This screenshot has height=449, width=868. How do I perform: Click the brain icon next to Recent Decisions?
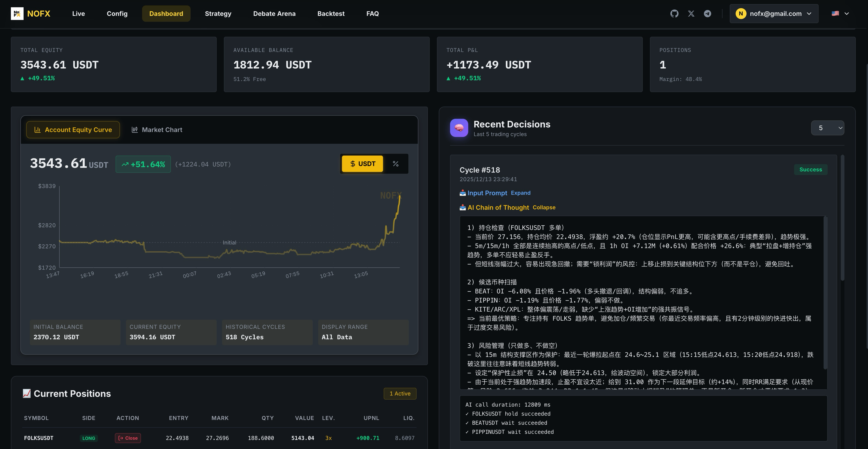(x=459, y=128)
